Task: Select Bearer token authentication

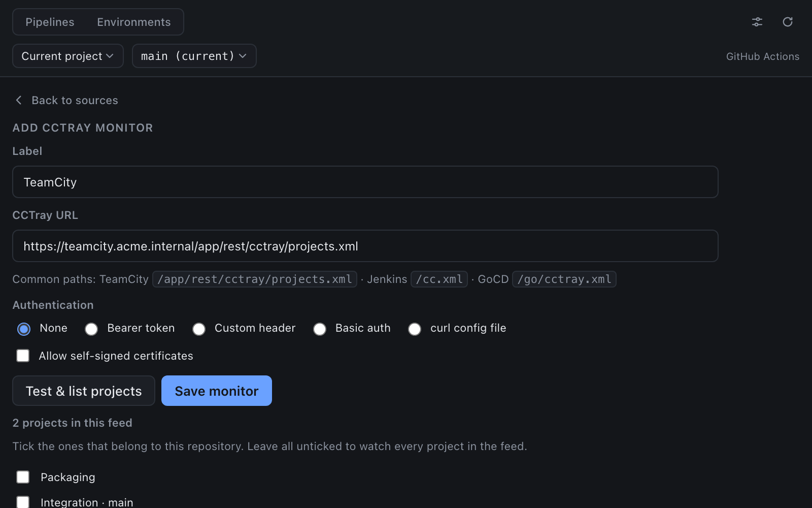Action: [91, 329]
